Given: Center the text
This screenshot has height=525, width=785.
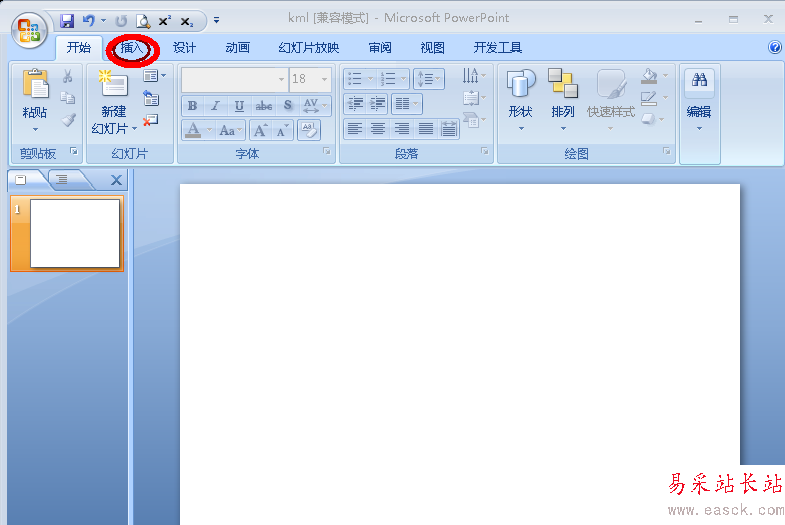Looking at the screenshot, I should [x=378, y=129].
